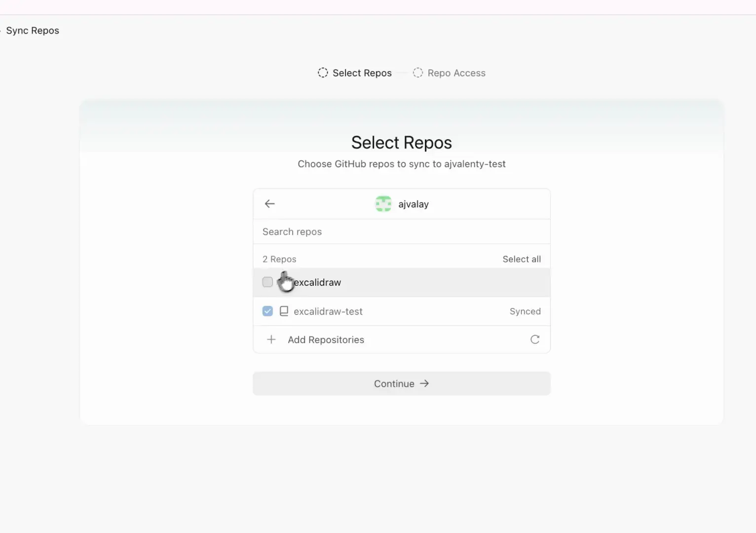756x533 pixels.
Task: Focus the Search repos field
Action: click(402, 231)
